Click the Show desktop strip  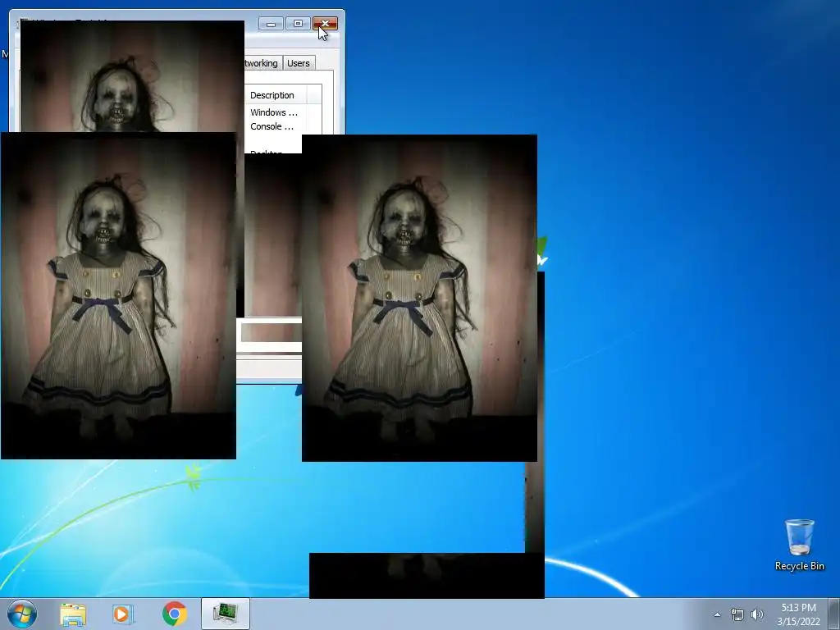point(834,614)
